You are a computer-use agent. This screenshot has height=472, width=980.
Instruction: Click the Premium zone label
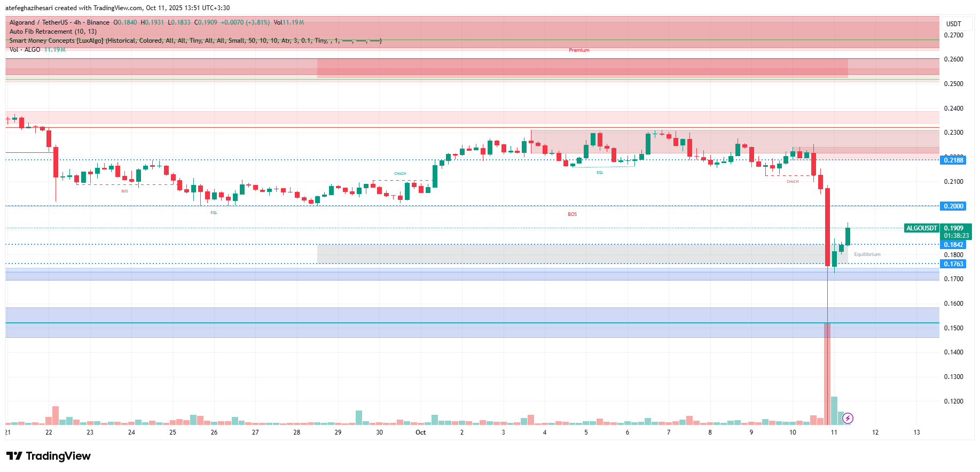(579, 50)
